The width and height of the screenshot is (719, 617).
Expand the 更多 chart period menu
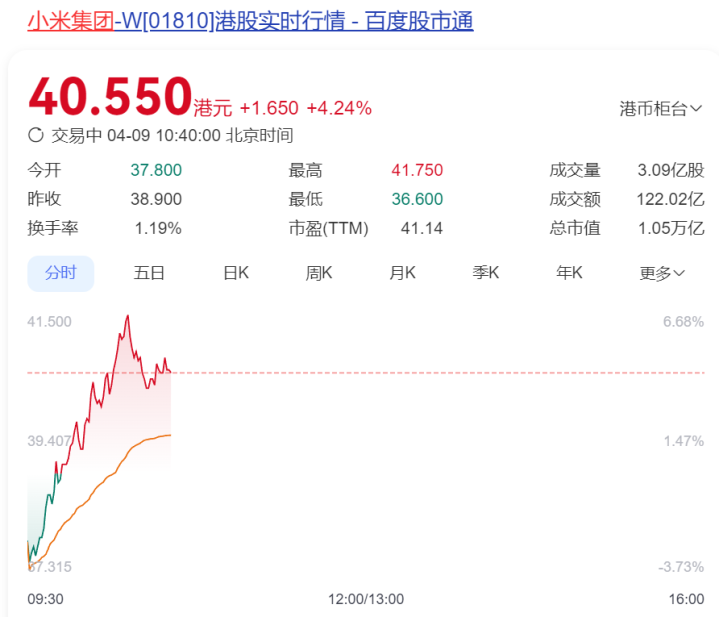[662, 273]
